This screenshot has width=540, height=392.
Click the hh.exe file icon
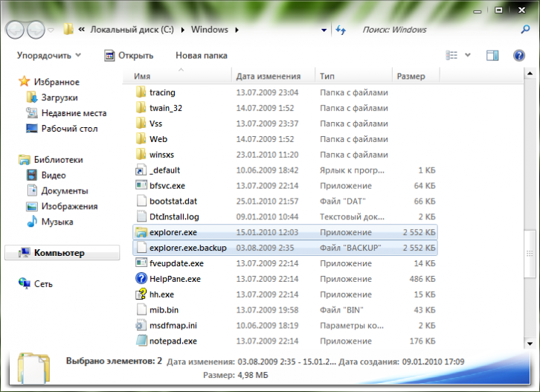pos(142,295)
